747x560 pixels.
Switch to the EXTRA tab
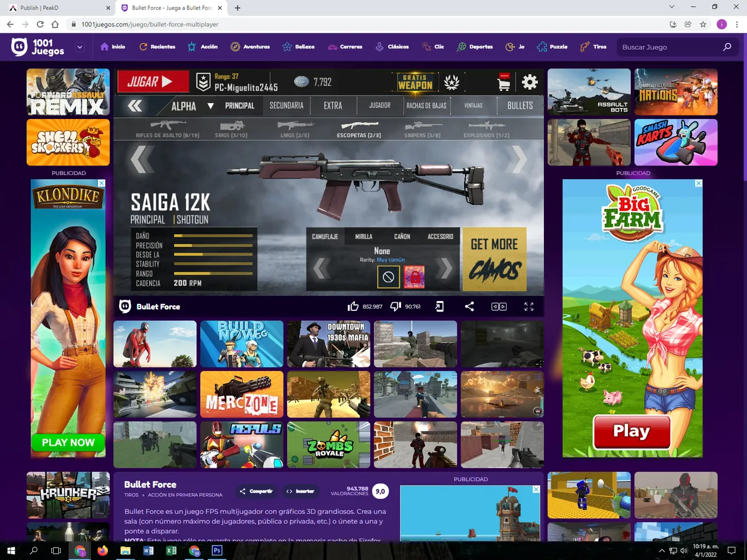click(x=333, y=106)
